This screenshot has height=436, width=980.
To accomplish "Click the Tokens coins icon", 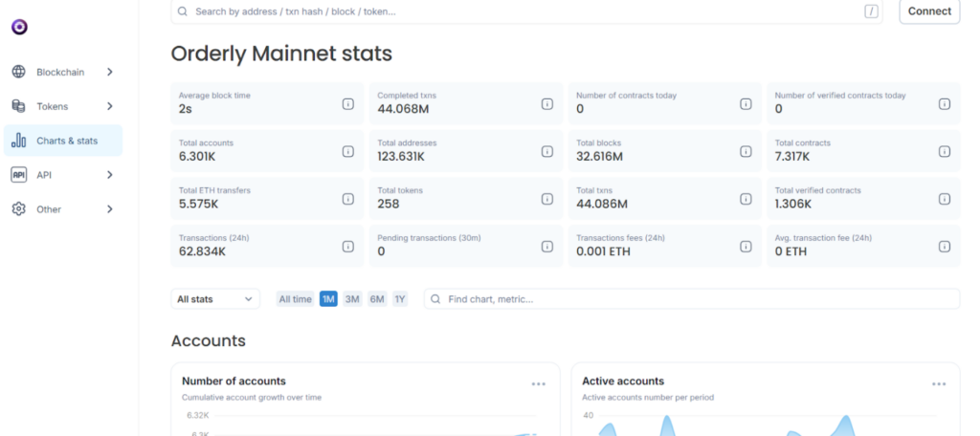I will click(x=19, y=106).
